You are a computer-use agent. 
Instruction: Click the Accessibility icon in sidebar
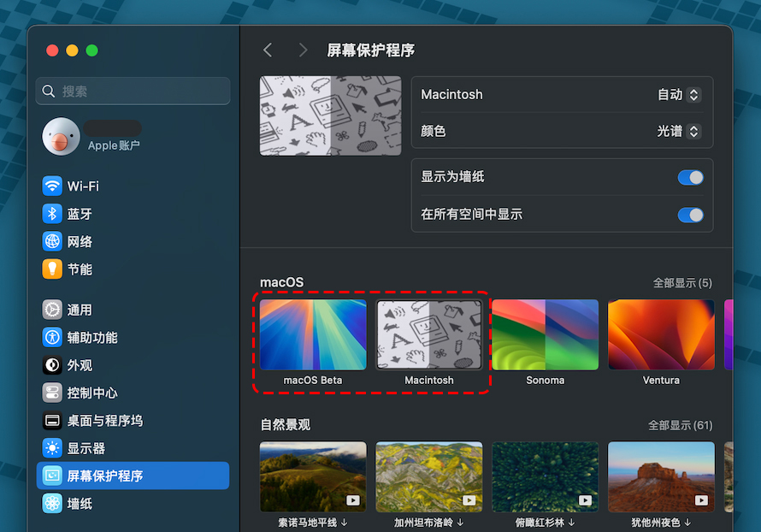pos(52,337)
